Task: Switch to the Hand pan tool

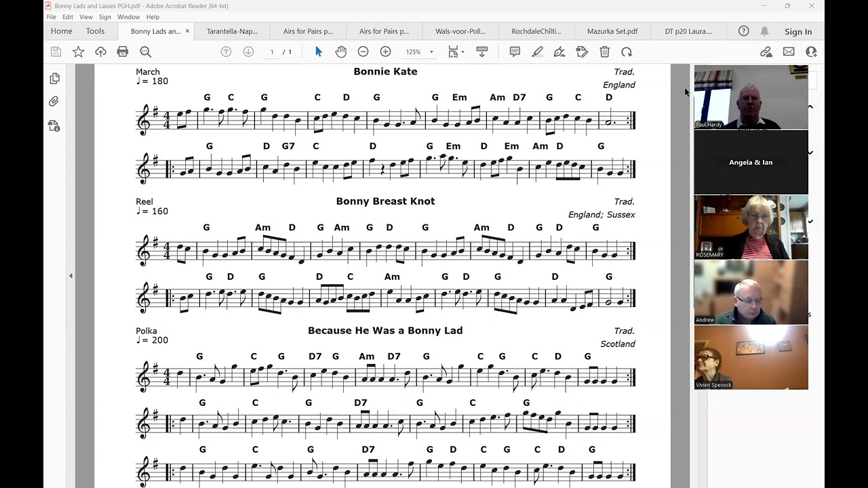Action: [340, 52]
